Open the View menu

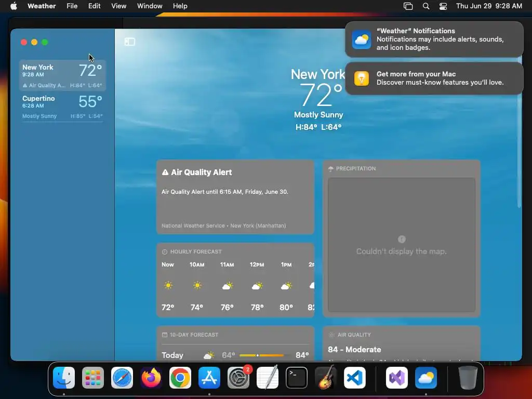[x=119, y=6]
